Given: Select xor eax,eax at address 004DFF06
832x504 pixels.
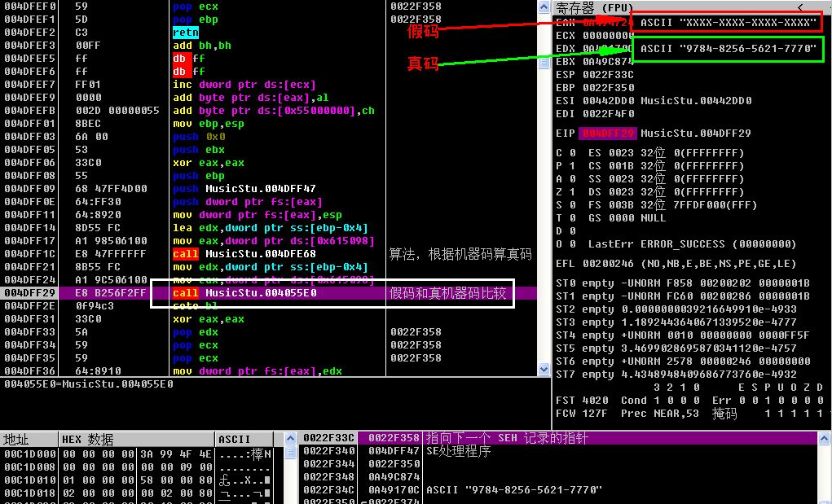Looking at the screenshot, I should [209, 163].
